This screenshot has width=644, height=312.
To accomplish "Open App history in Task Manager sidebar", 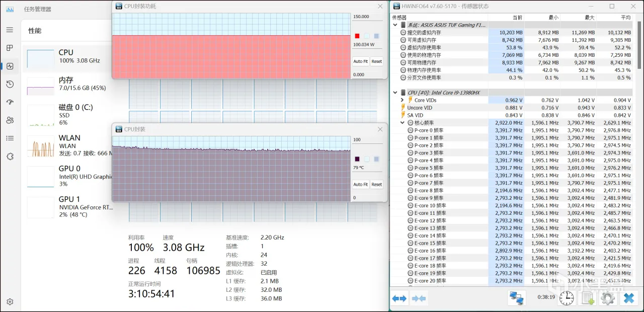I will click(10, 84).
